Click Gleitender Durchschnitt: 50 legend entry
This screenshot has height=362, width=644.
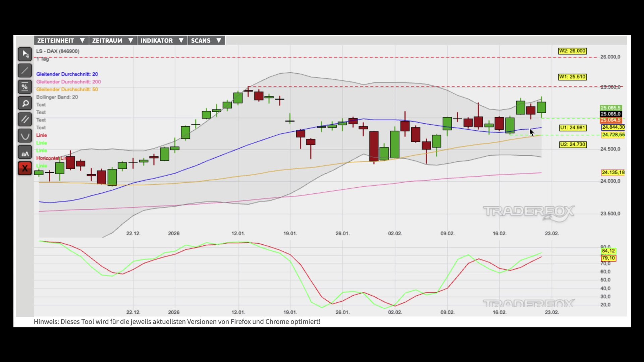[67, 89]
